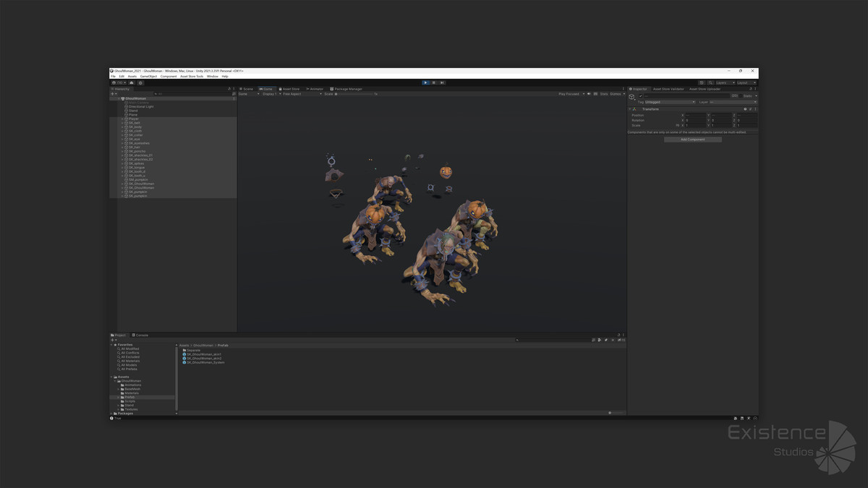Switch to the Scene tab

pos(247,89)
